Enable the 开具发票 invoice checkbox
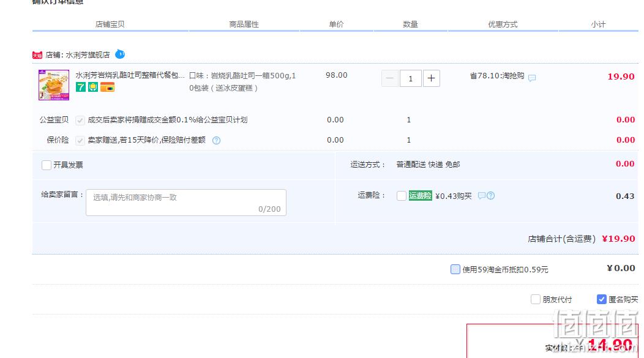Image resolution: width=644 pixels, height=358 pixels. [47, 165]
